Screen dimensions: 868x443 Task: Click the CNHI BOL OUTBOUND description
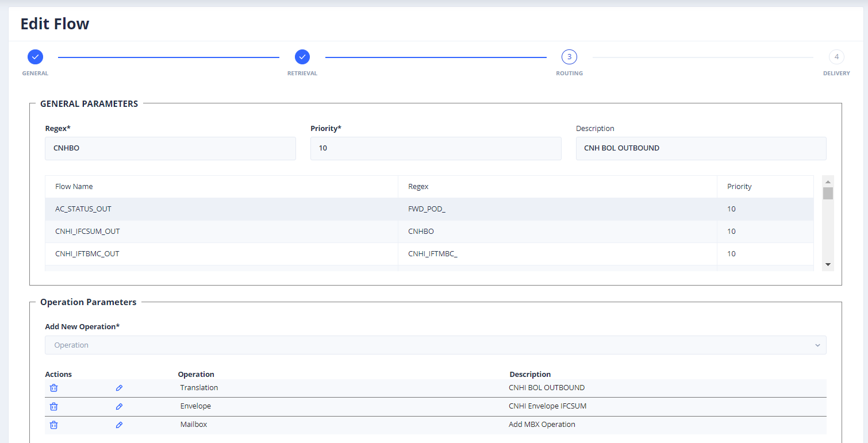click(547, 388)
